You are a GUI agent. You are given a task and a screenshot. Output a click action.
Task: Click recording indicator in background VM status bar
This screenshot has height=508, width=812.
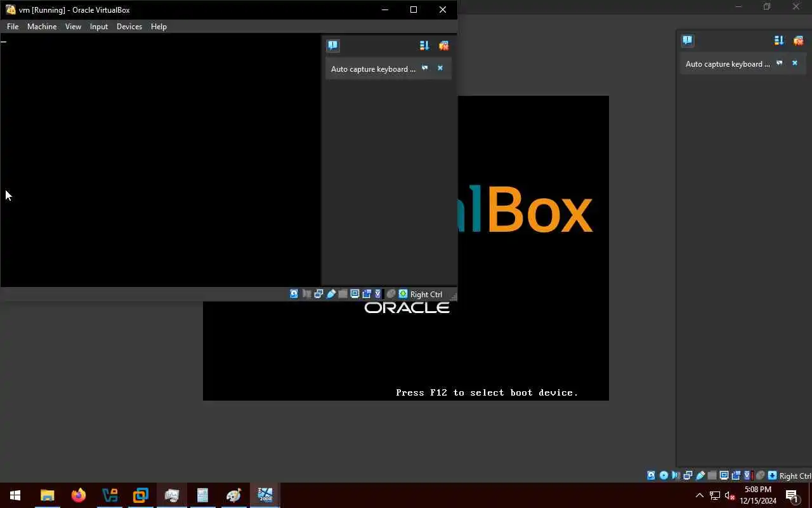coord(736,476)
